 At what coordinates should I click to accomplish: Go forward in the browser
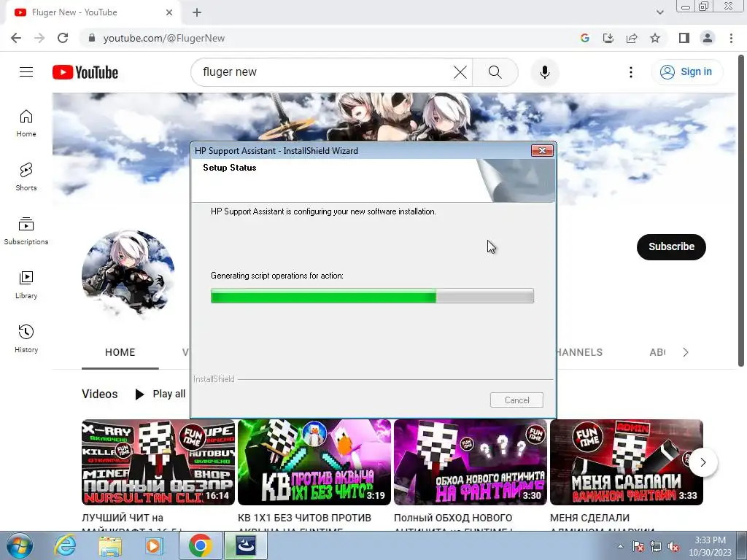tap(39, 38)
